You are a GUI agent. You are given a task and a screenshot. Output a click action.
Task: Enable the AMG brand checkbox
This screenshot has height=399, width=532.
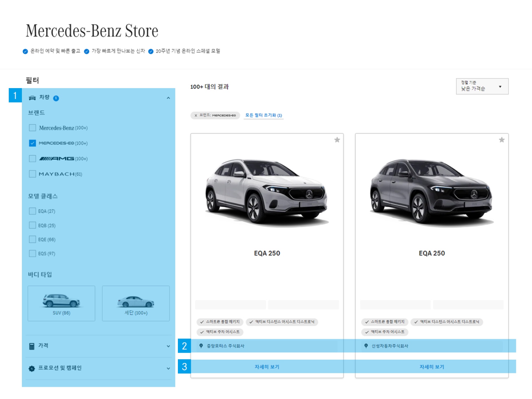(x=32, y=158)
